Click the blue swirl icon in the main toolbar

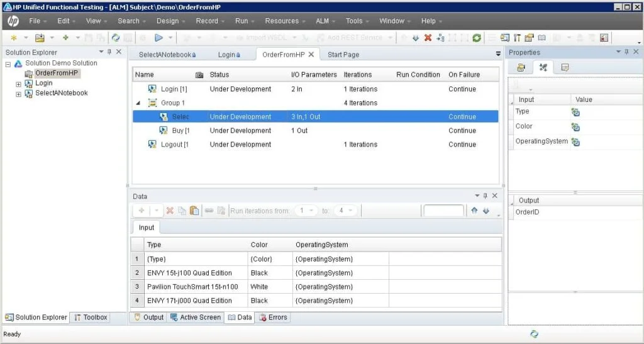pos(116,38)
